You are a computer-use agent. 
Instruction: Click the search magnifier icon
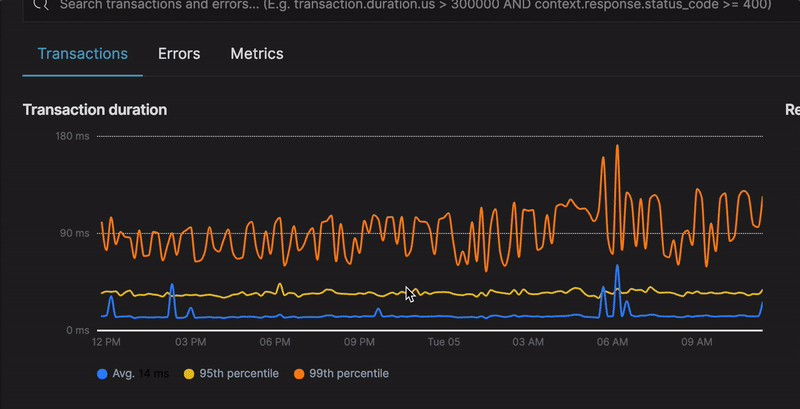(x=40, y=4)
